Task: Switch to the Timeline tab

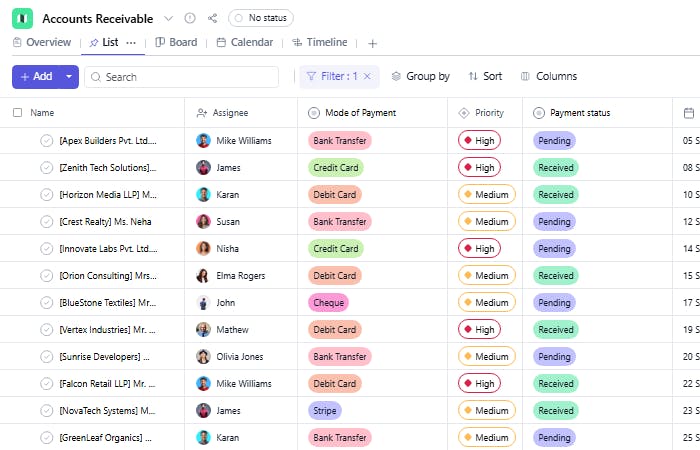Action: [319, 42]
